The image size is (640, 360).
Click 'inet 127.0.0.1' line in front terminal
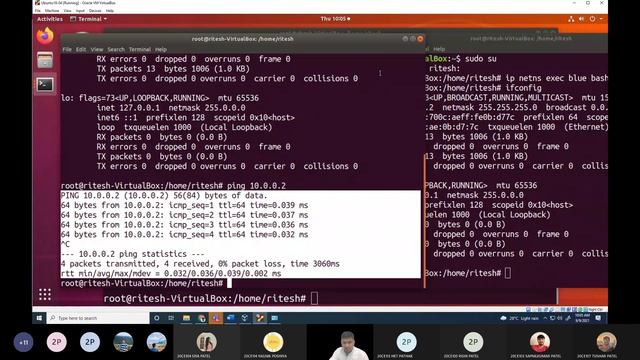(171, 108)
